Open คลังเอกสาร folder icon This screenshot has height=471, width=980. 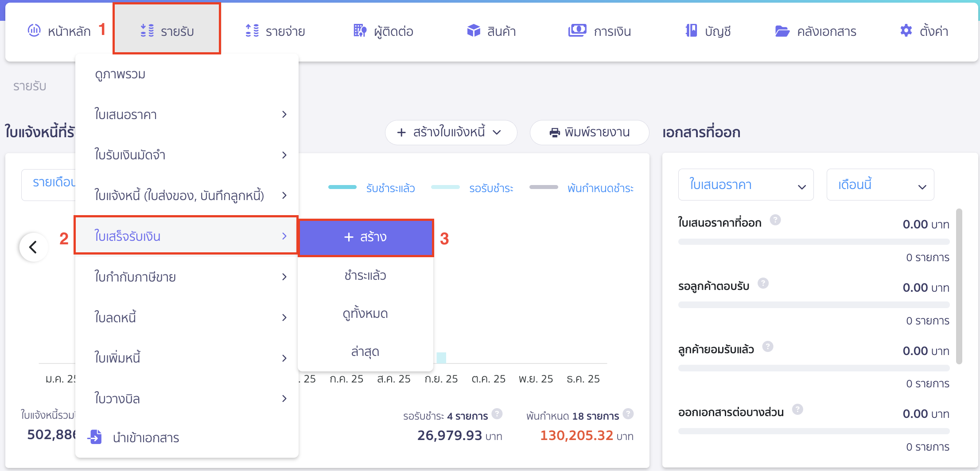point(783,31)
